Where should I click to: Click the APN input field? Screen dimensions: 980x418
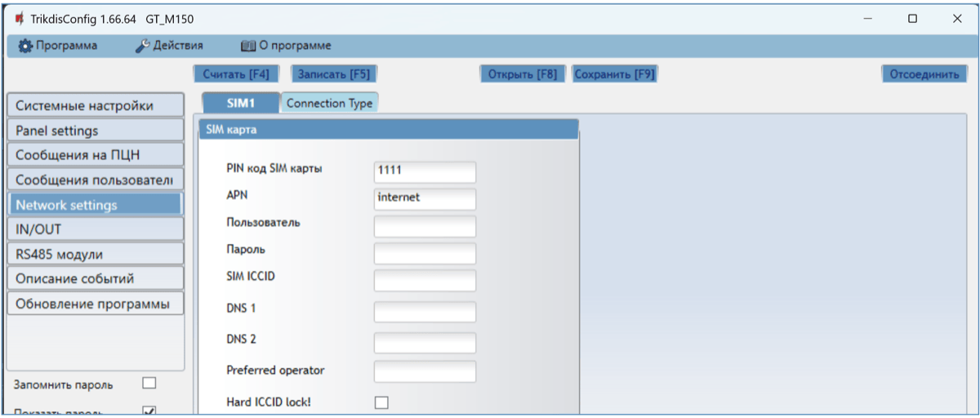tap(425, 198)
